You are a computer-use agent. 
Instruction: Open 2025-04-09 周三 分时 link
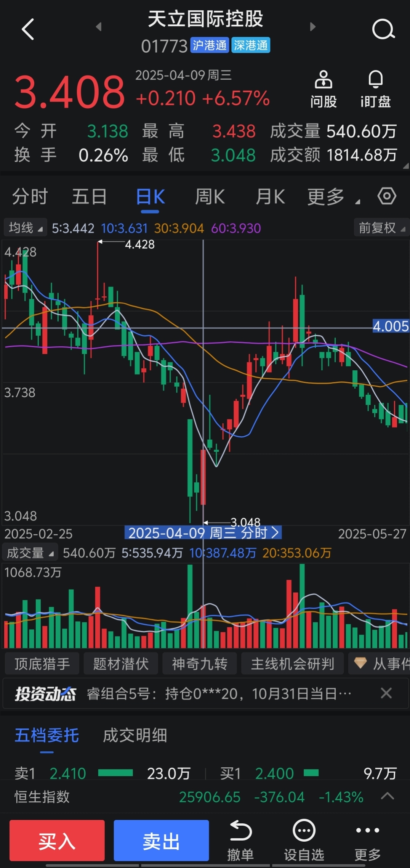[x=203, y=533]
